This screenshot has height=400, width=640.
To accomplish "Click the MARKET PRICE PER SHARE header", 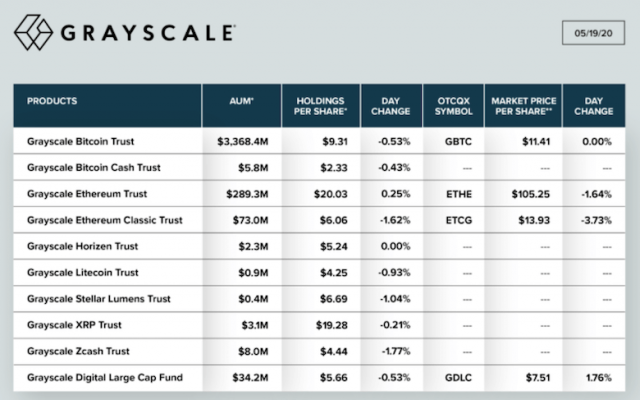I will 522,106.
